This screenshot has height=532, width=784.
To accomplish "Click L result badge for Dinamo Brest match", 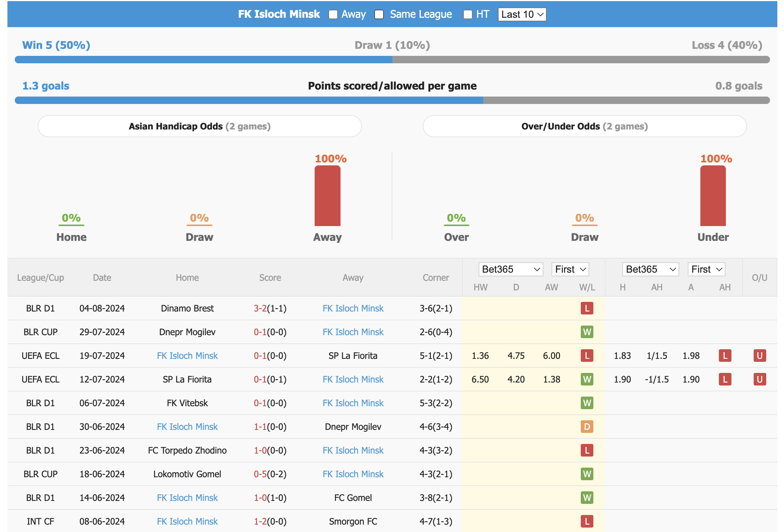I will click(x=587, y=308).
